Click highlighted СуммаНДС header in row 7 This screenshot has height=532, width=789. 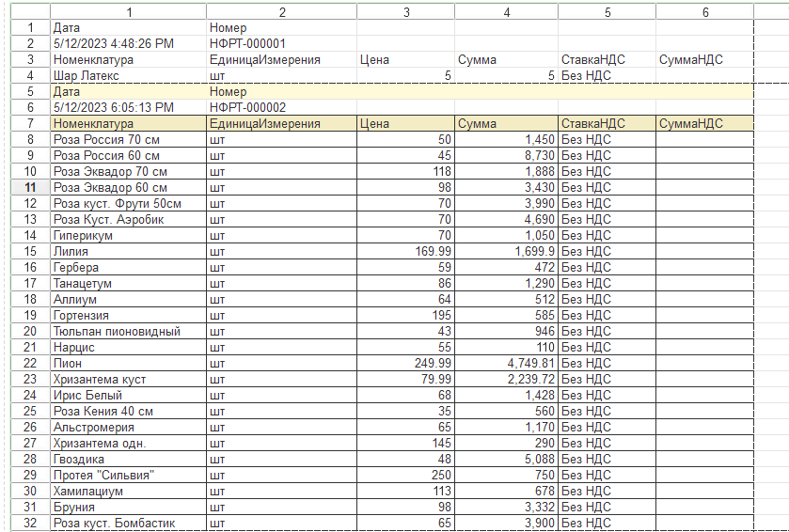coord(705,124)
